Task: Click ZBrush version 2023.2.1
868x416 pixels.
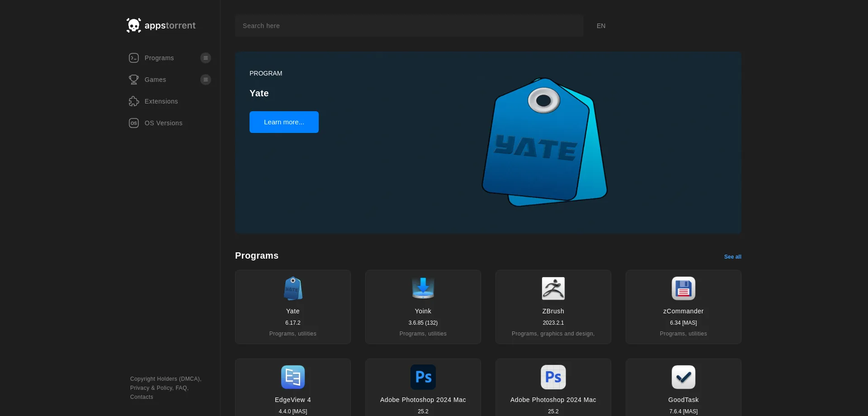Action: coord(553,323)
